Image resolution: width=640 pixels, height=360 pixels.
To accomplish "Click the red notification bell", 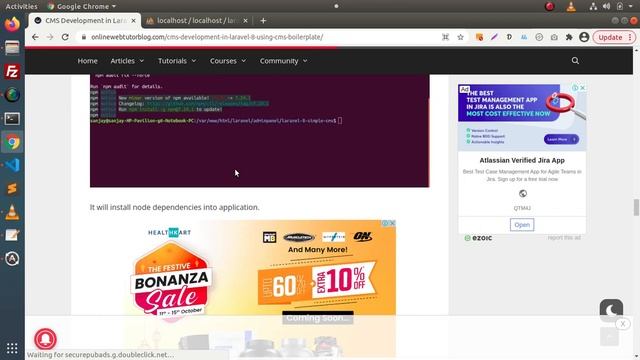I will (45, 339).
